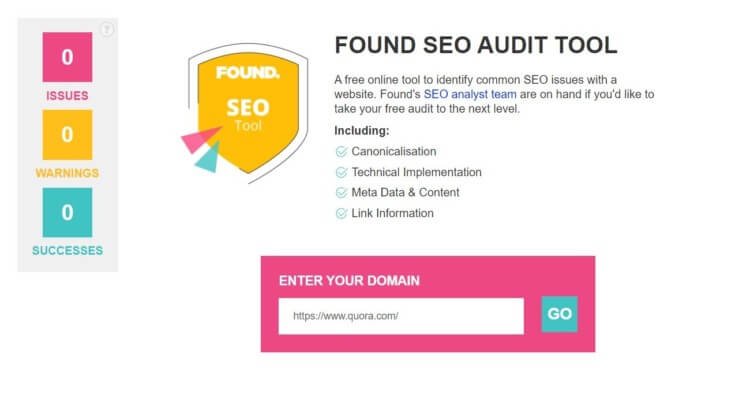
Task: Click the Link Information list item text
Action: 393,213
